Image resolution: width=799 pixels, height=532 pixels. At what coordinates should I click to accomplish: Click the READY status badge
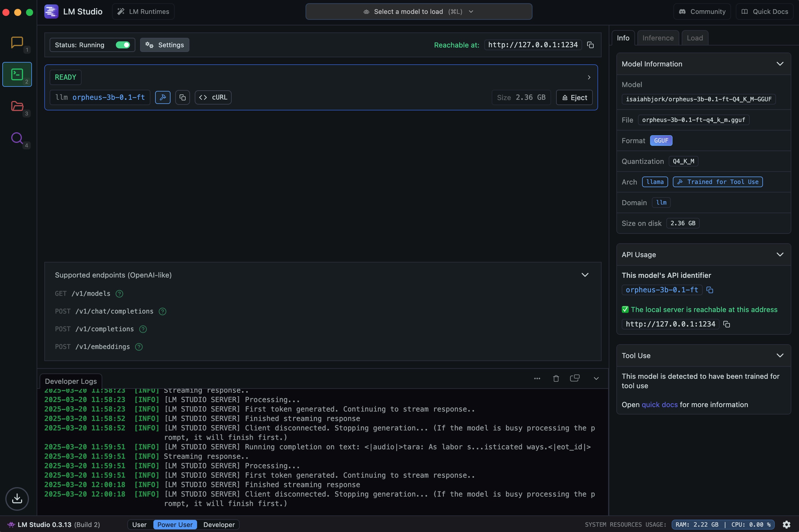[66, 77]
